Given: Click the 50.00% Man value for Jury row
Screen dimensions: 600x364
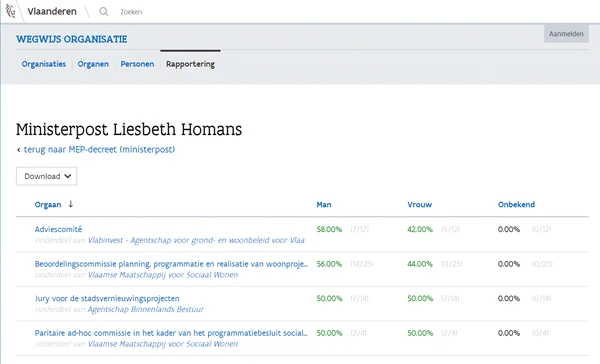Looking at the screenshot, I should [329, 298].
